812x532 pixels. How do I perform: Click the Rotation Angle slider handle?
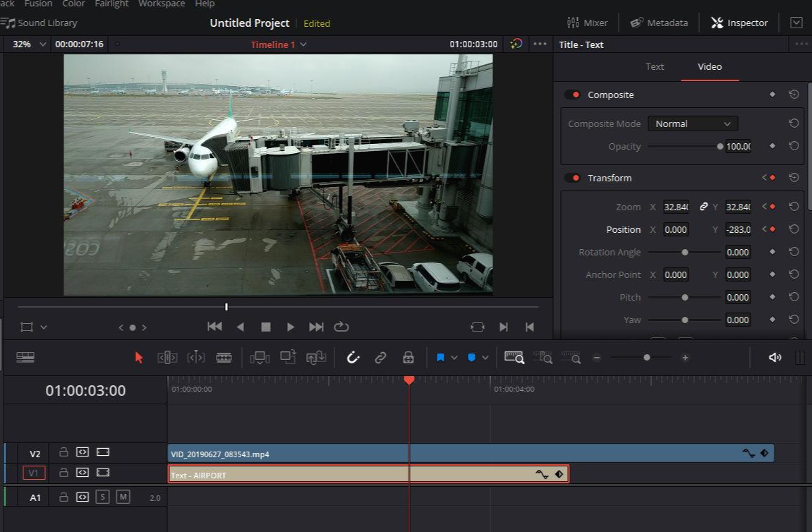pos(684,252)
